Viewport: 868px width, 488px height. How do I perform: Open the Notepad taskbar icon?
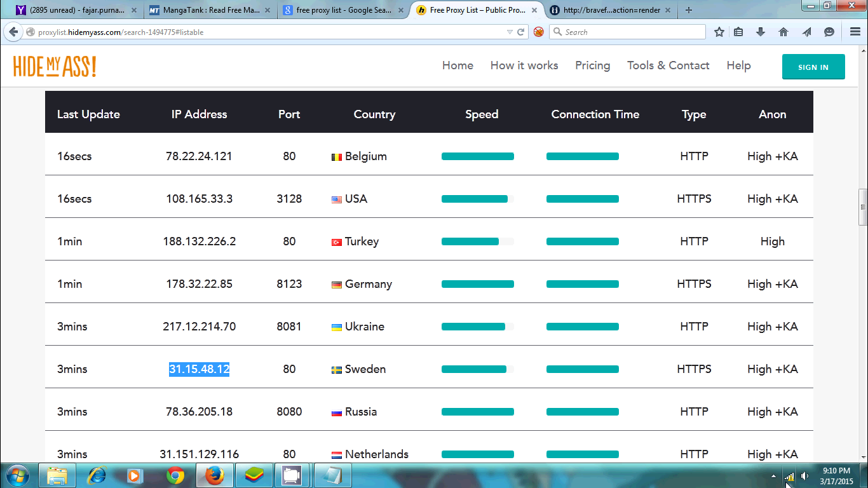pyautogui.click(x=332, y=475)
